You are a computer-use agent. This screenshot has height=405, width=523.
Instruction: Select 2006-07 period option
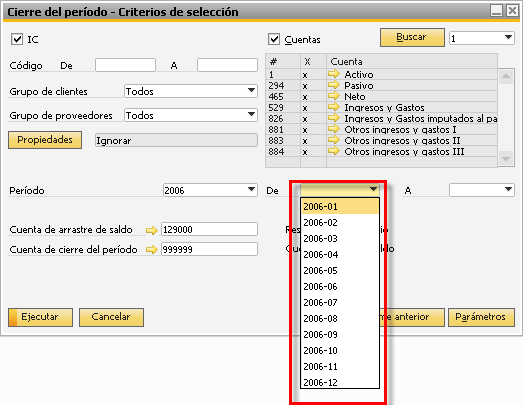(x=340, y=303)
